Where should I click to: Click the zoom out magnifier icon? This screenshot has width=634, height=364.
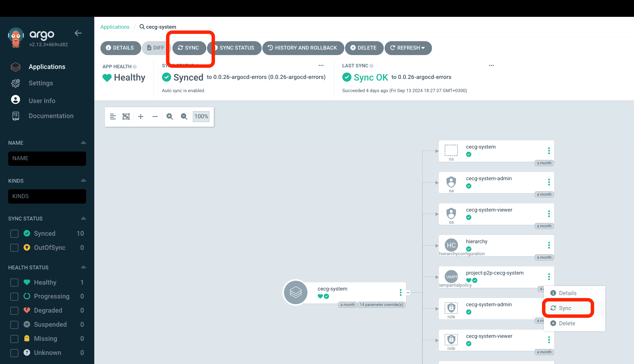tap(184, 116)
